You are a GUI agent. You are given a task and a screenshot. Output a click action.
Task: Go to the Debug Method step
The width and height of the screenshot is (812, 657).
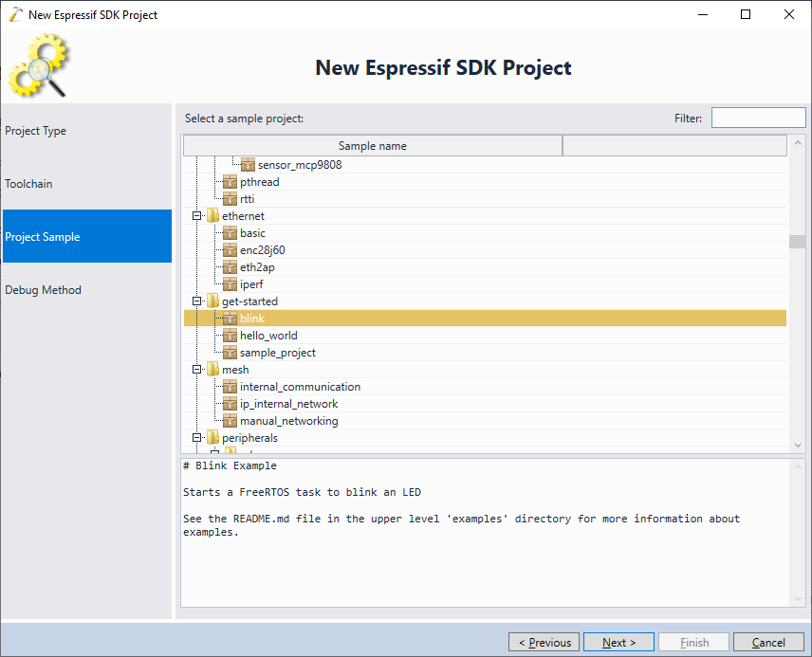click(87, 289)
